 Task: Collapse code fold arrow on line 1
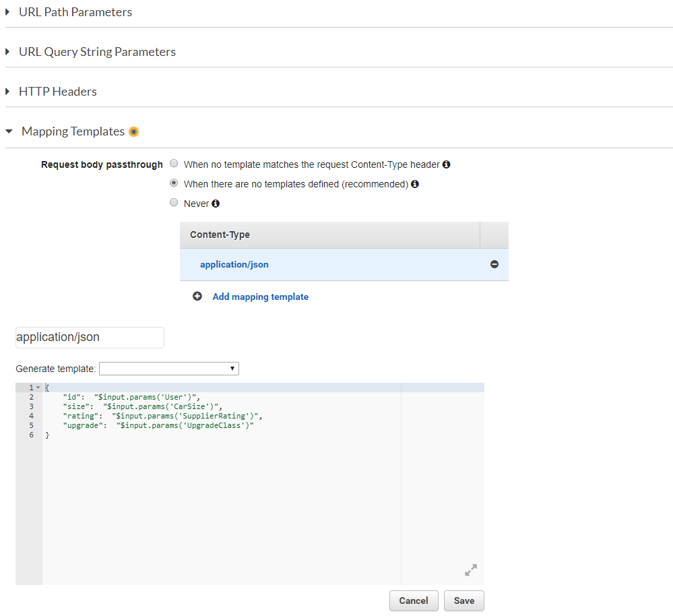[x=38, y=388]
